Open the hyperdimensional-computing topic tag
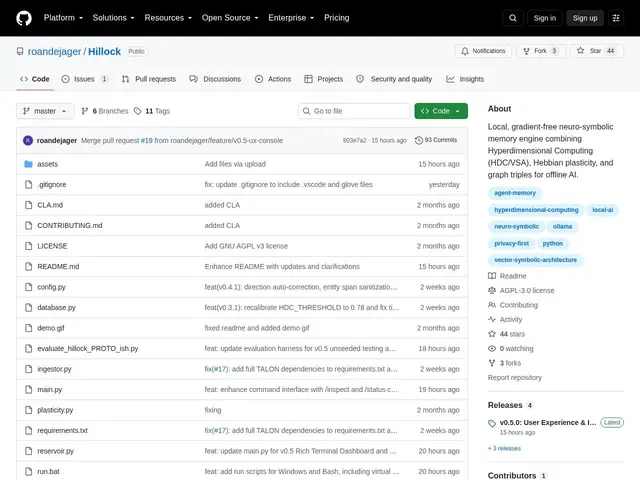 pos(536,210)
